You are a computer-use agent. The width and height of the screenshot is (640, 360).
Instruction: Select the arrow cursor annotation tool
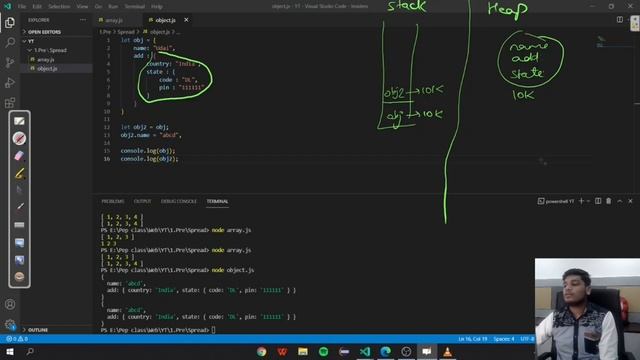click(x=19, y=190)
